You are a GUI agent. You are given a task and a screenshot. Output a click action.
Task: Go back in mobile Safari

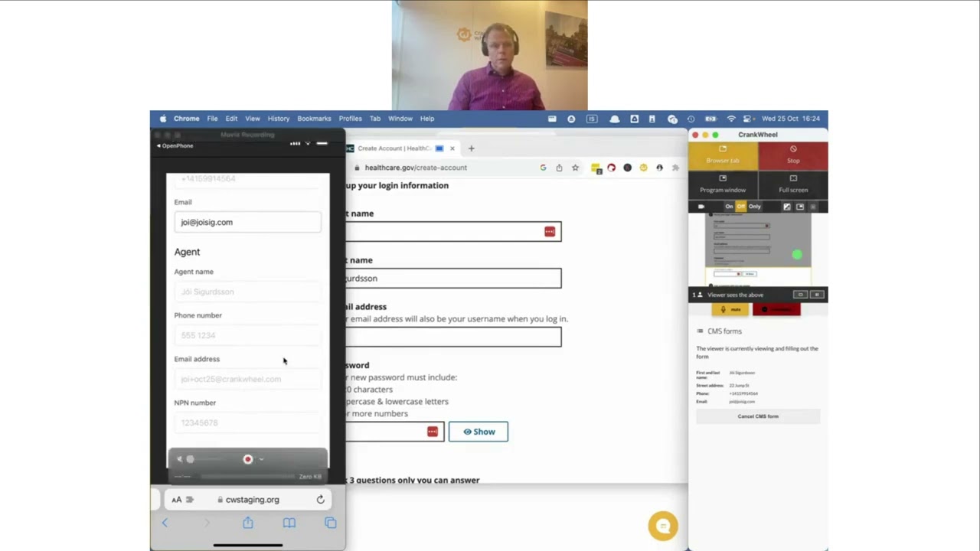pos(165,523)
